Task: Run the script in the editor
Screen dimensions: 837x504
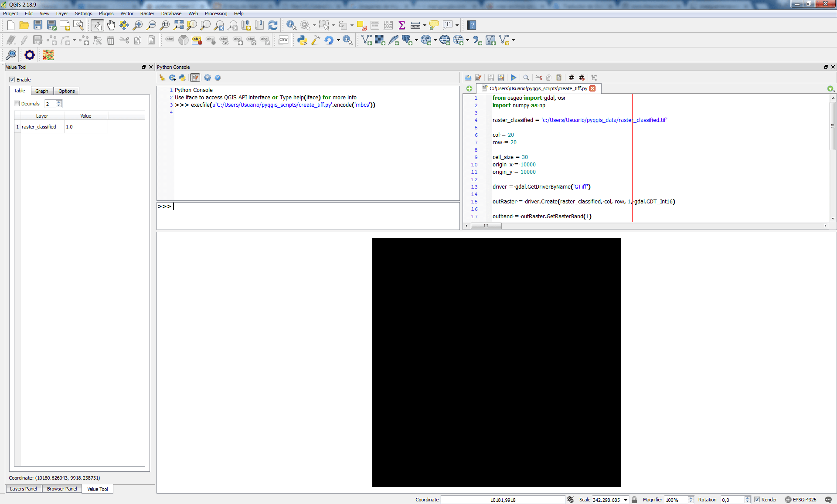Action: coord(514,78)
